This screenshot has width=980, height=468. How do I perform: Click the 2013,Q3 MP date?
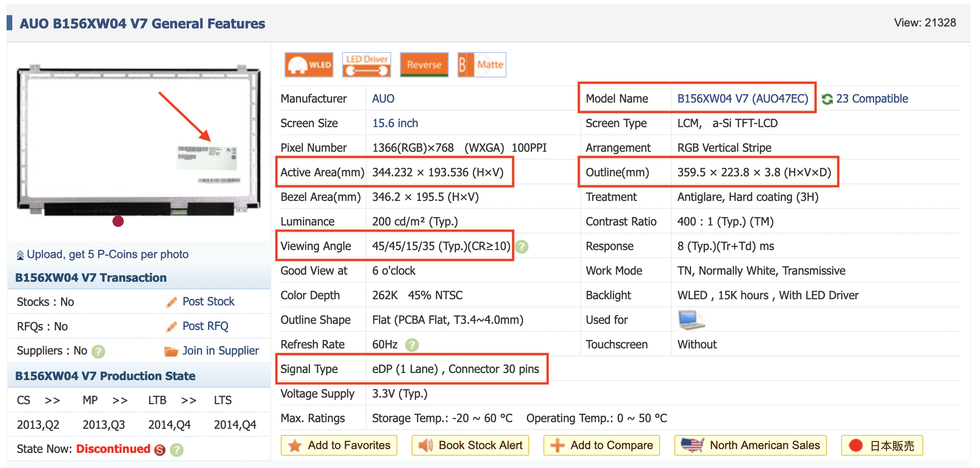click(x=104, y=425)
